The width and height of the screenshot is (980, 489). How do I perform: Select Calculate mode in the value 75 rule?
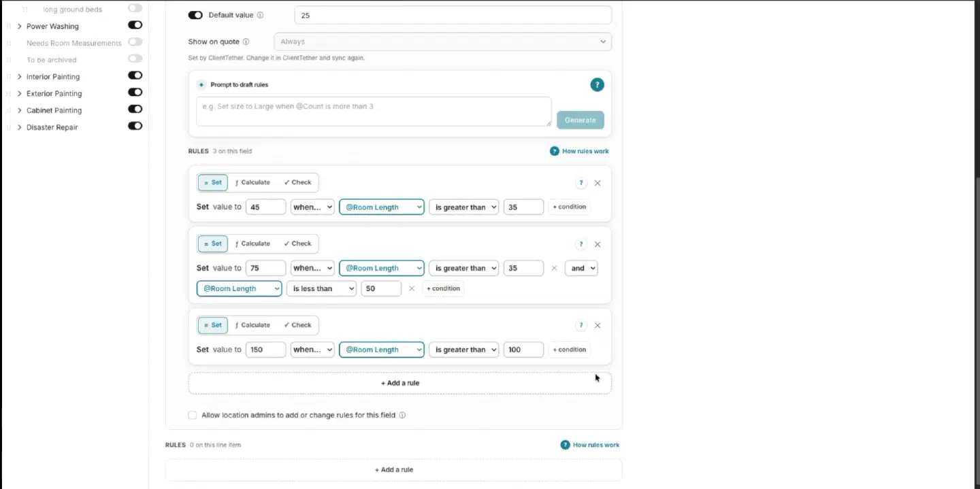252,243
